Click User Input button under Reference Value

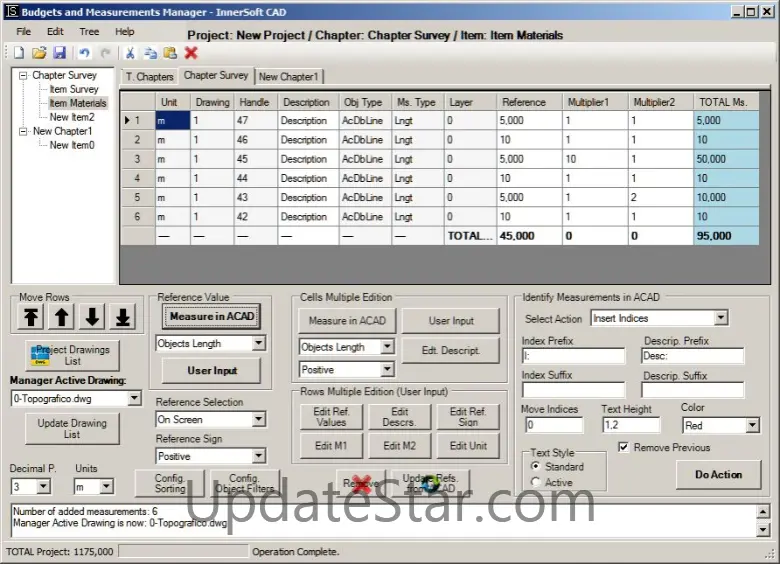coord(211,371)
